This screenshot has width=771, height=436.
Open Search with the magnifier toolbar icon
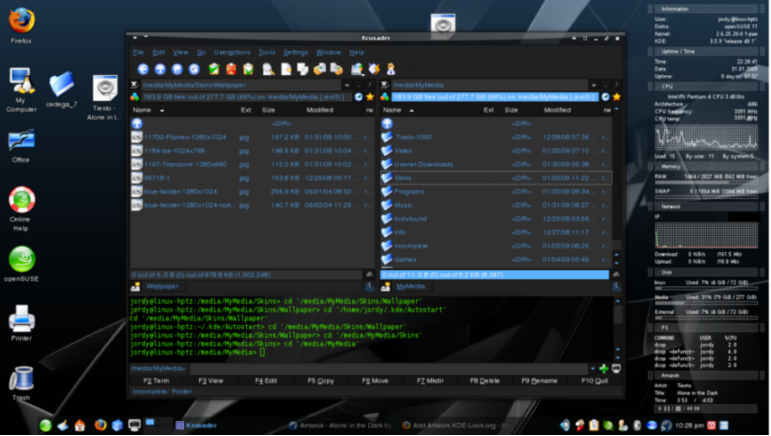coord(268,69)
